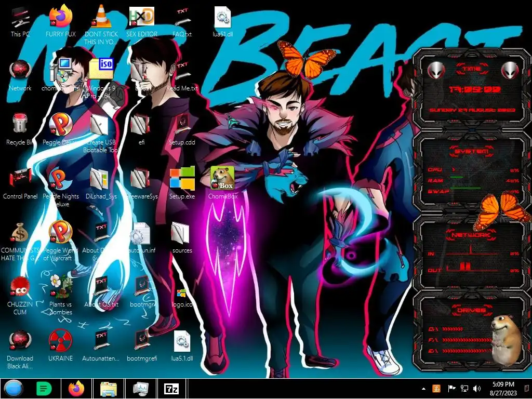Click the RAM usage bar in gadget
This screenshot has width=532, height=399.
tap(457, 178)
